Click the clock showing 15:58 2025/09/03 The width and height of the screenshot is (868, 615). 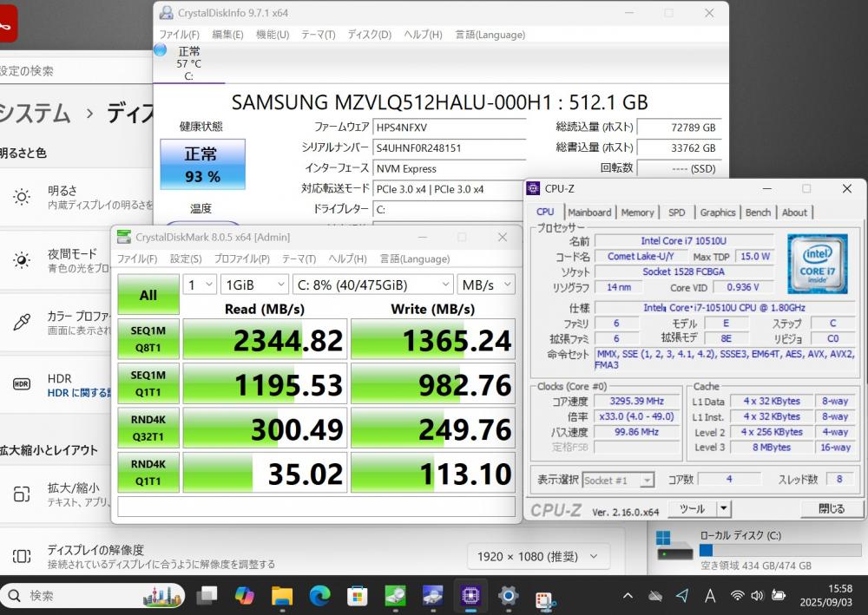[x=826, y=595]
